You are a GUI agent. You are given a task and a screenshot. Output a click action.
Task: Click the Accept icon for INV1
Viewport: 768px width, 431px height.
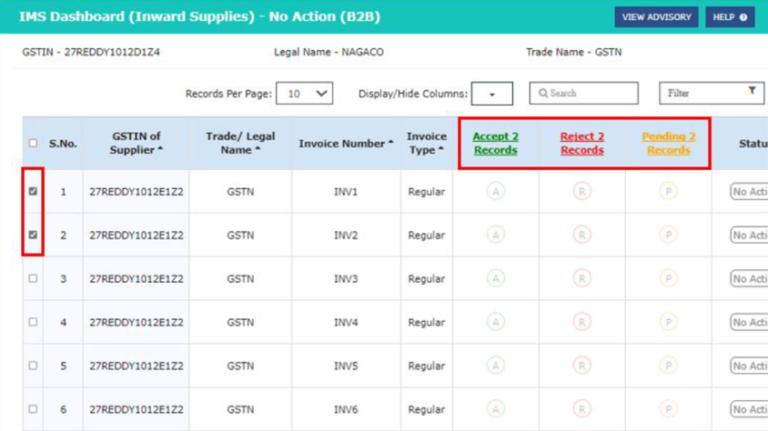(x=495, y=191)
